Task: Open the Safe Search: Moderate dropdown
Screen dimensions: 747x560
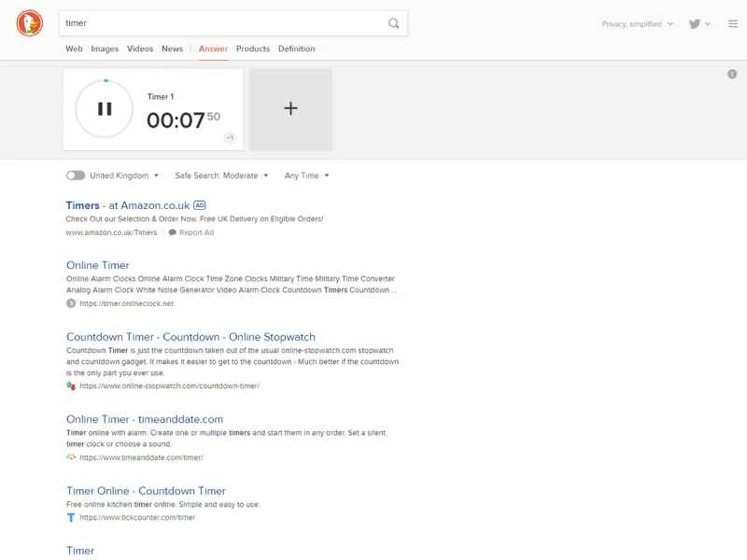Action: coord(217,175)
